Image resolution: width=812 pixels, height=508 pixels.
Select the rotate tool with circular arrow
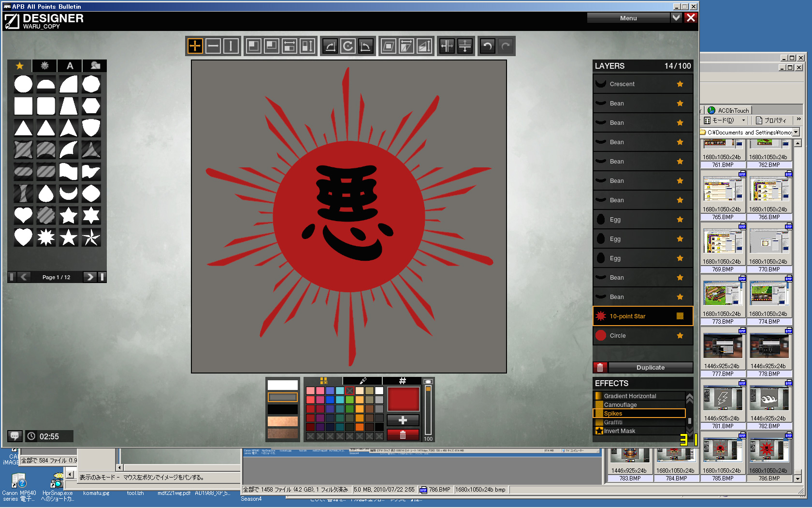tap(348, 46)
